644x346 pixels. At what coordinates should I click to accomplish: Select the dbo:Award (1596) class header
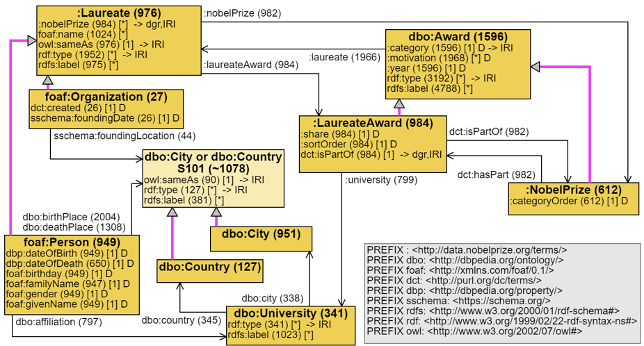coord(457,36)
